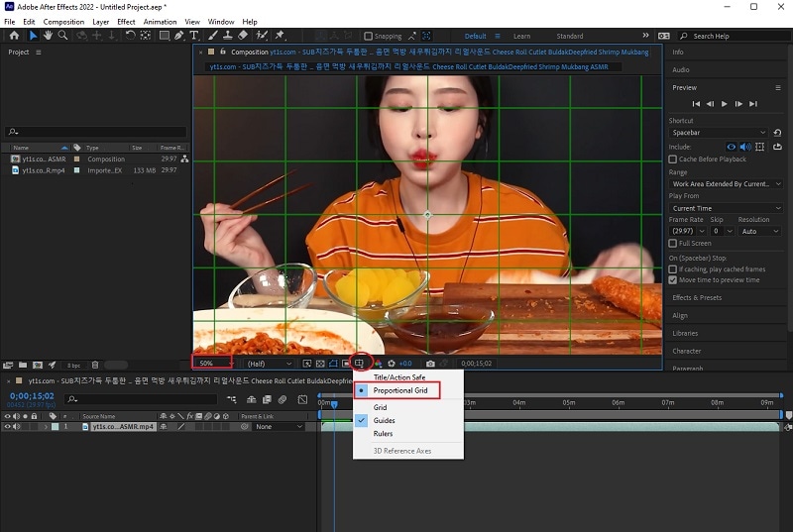Open the Spacebar shortcut dropdown
This screenshot has height=532, width=793.
coord(719,132)
